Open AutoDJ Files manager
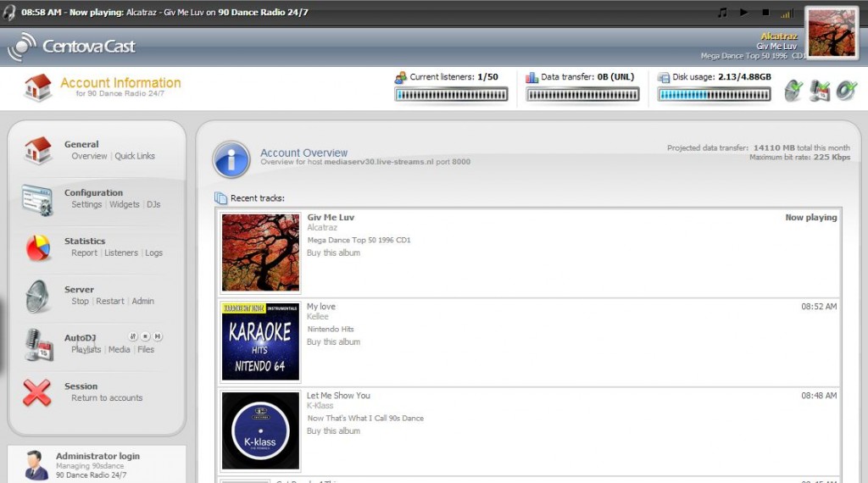The image size is (868, 483). click(146, 350)
